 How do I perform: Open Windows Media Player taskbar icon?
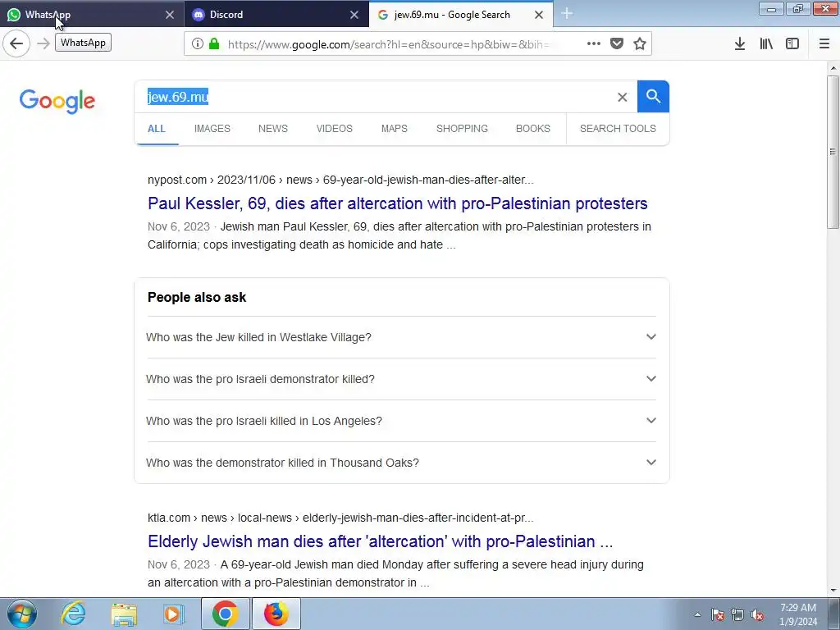click(174, 614)
